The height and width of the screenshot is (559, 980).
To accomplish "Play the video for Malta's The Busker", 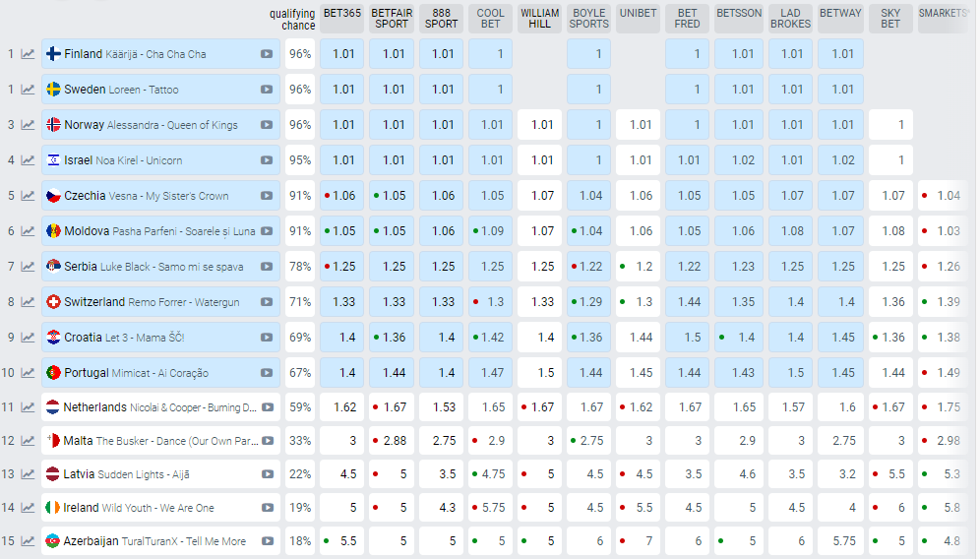I will pyautogui.click(x=267, y=441).
